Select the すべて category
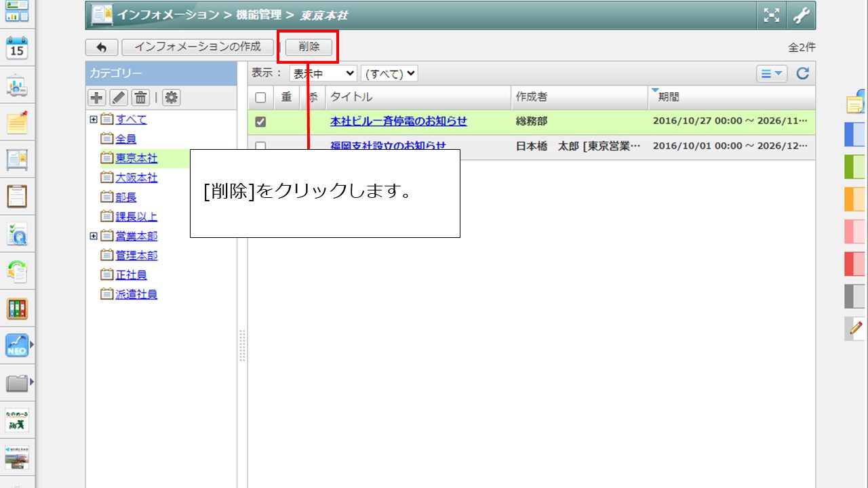The height and width of the screenshot is (488, 868). coord(131,119)
